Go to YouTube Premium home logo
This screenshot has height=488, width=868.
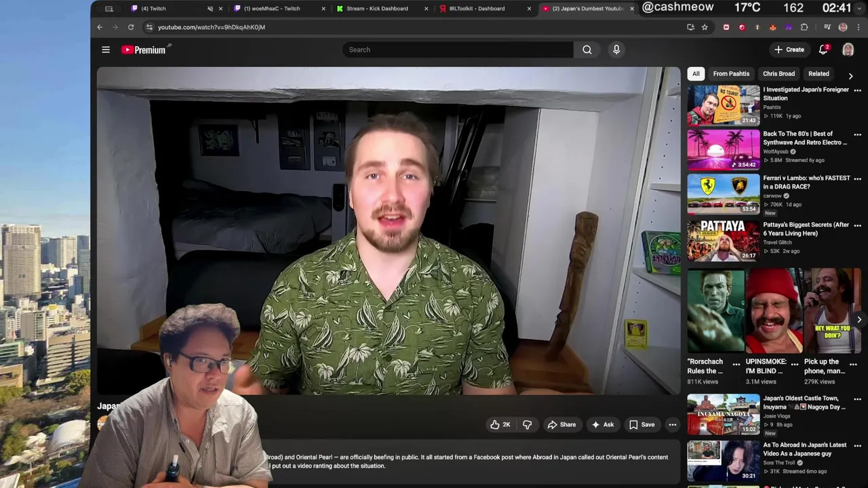(145, 49)
